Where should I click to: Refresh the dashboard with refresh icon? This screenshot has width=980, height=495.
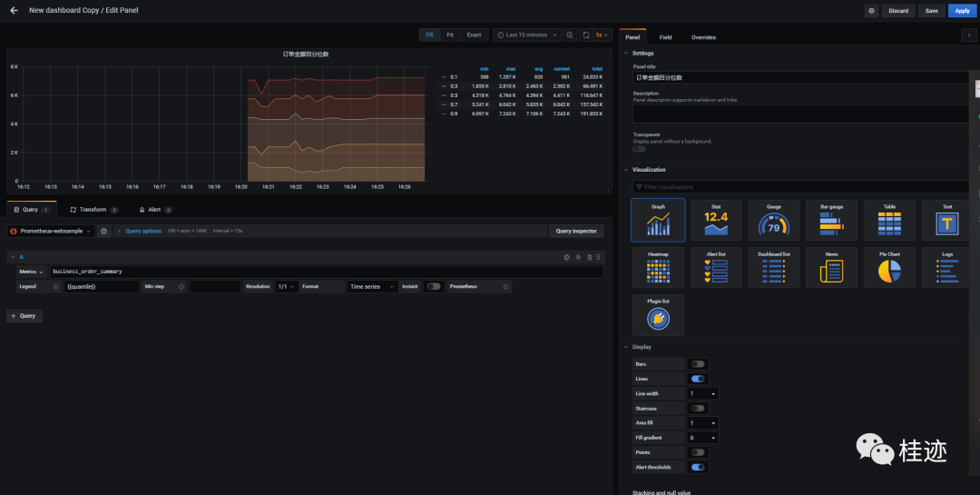pos(585,35)
